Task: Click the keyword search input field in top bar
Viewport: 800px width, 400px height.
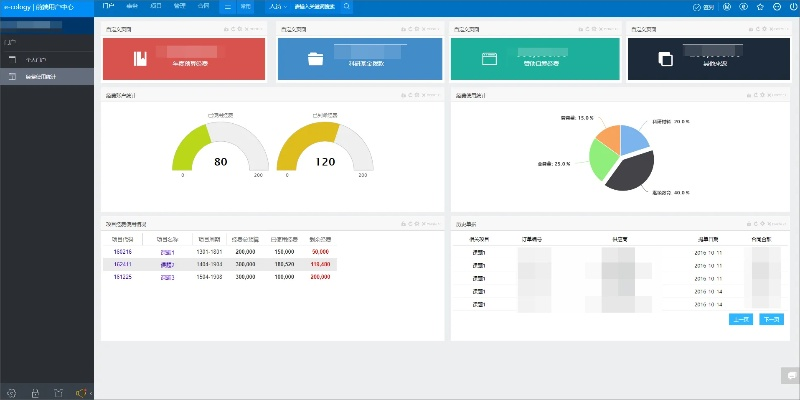Action: tap(315, 6)
